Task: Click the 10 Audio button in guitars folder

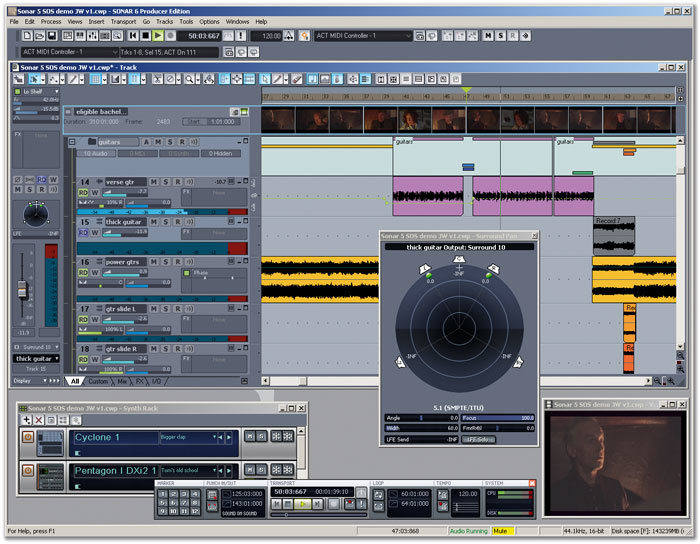Action: 96,154
